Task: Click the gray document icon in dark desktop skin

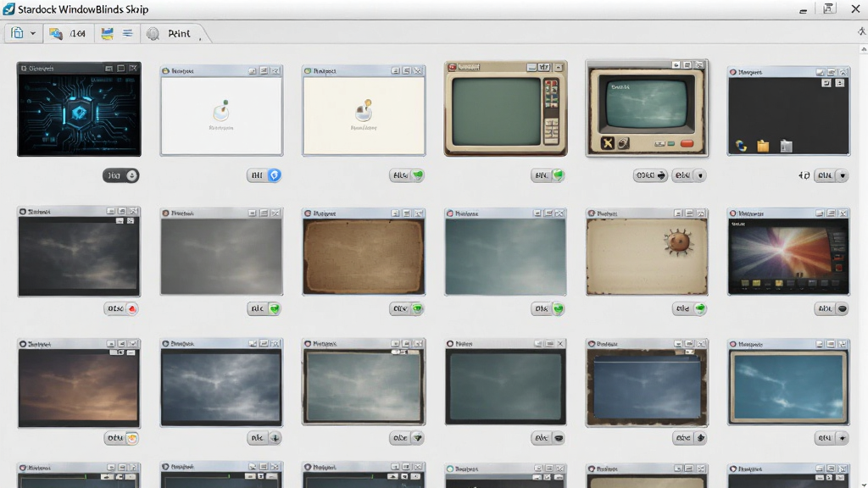Action: point(786,146)
